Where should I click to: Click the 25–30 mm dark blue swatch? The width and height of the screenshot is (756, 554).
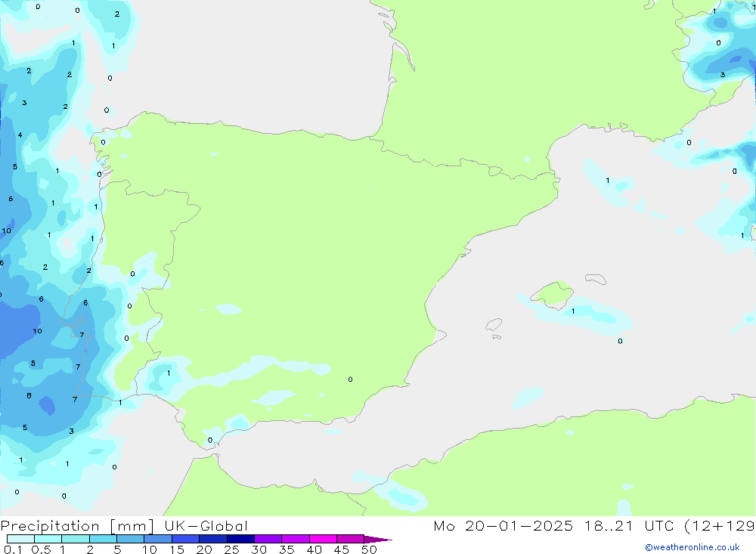click(x=240, y=539)
